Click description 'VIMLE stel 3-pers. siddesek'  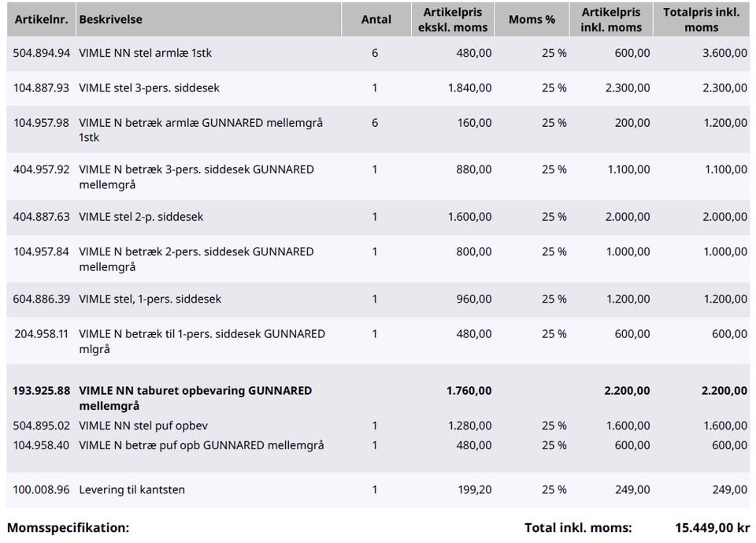pyautogui.click(x=149, y=87)
